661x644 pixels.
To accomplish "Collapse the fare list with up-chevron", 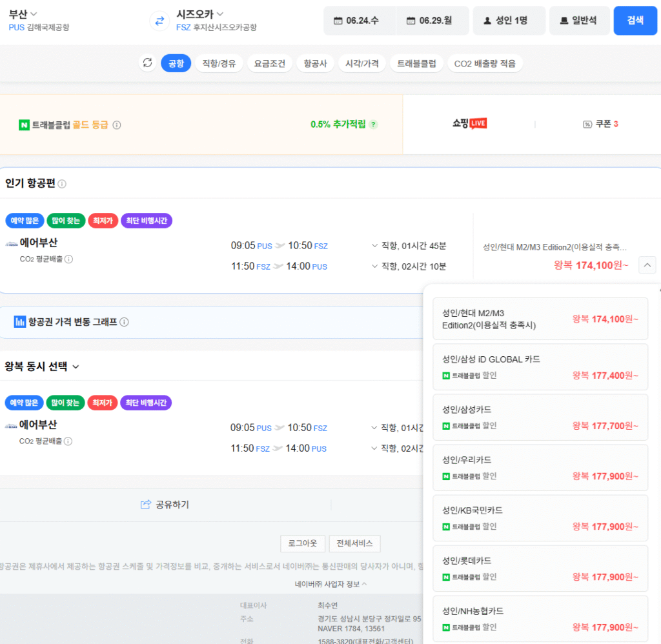I will click(647, 265).
